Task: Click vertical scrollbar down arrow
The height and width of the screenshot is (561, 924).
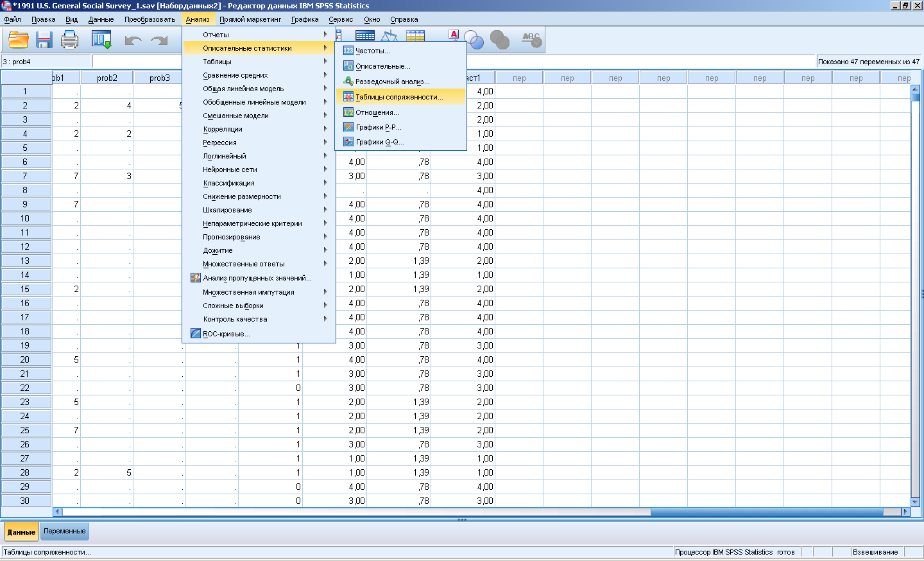Action: pyautogui.click(x=916, y=502)
